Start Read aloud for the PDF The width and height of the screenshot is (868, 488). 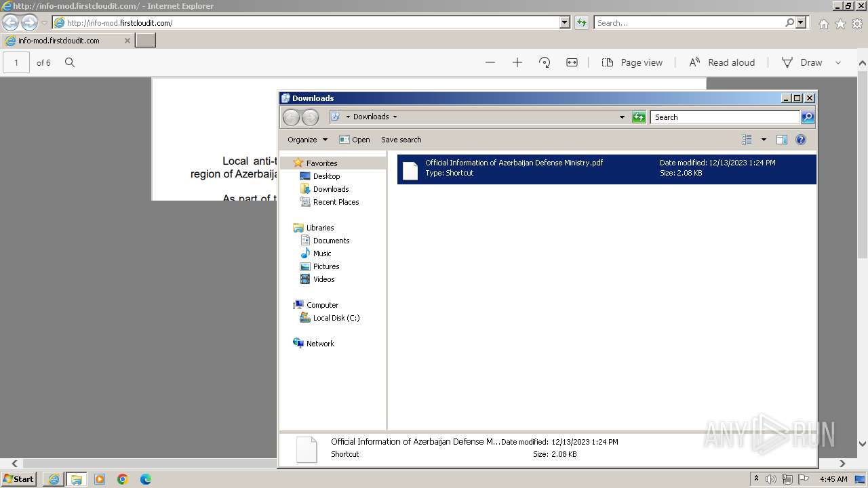click(722, 62)
